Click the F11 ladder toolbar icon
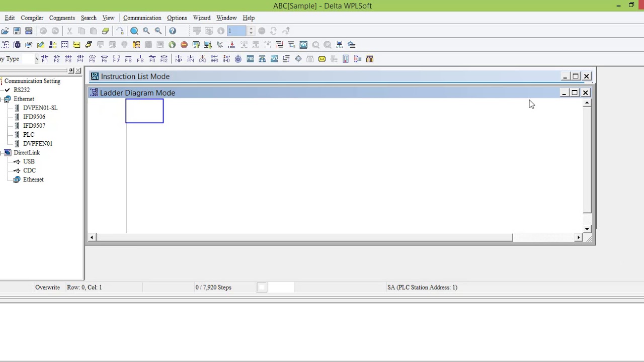This screenshot has width=644, height=362. [x=152, y=59]
